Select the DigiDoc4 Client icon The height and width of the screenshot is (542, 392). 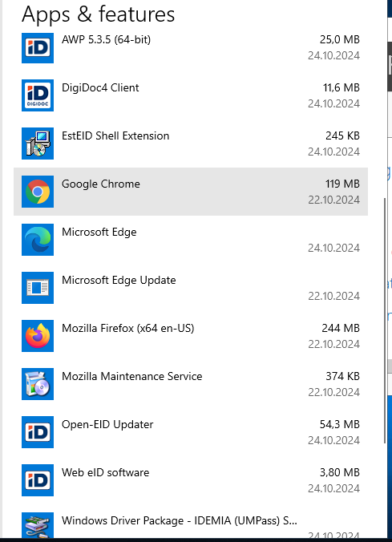coord(38,95)
